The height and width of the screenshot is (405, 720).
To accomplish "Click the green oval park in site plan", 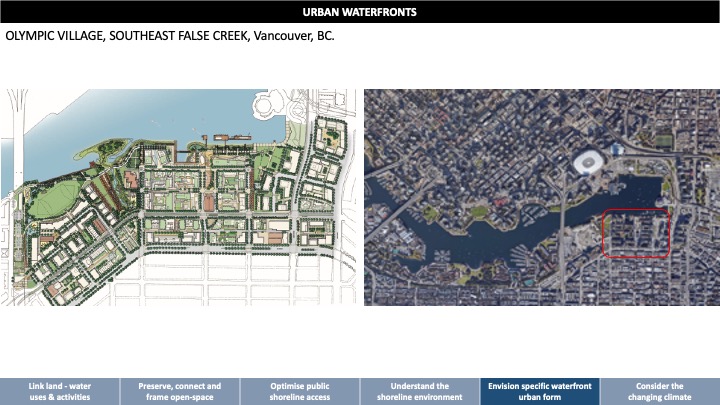I will click(55, 199).
